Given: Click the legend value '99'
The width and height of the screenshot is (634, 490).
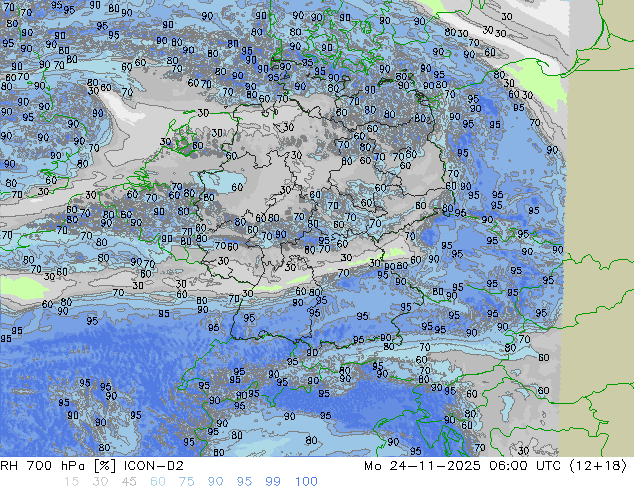Looking at the screenshot, I should click(x=273, y=482).
